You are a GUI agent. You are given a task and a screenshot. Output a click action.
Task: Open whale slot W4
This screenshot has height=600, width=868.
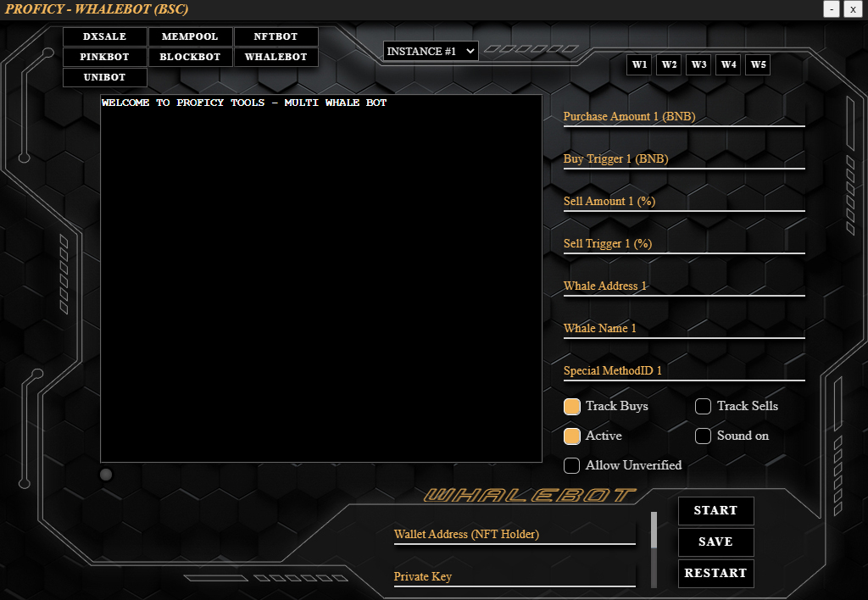click(x=728, y=64)
